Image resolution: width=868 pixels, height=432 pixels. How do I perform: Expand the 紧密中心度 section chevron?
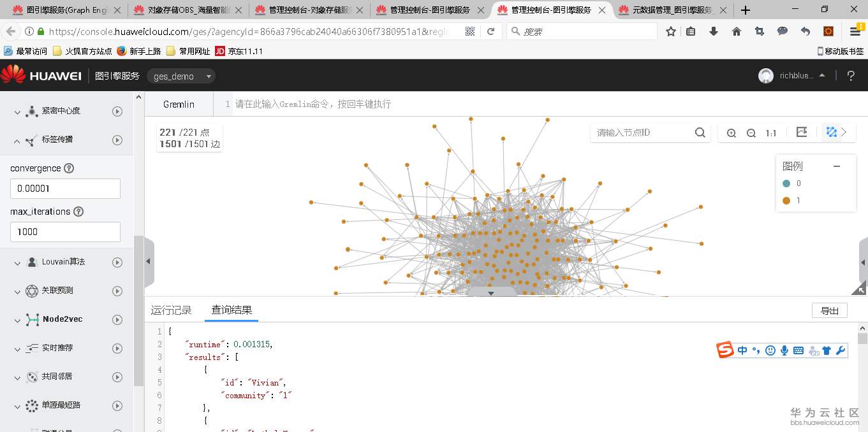(x=17, y=112)
